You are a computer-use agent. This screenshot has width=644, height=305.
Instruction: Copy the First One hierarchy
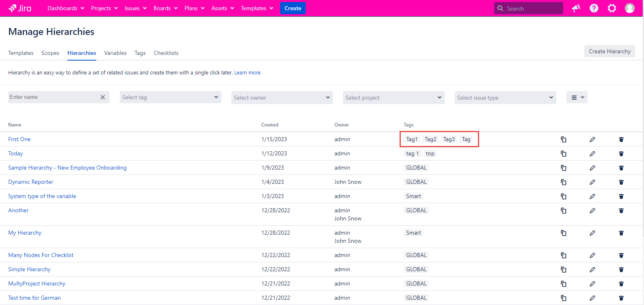(564, 139)
